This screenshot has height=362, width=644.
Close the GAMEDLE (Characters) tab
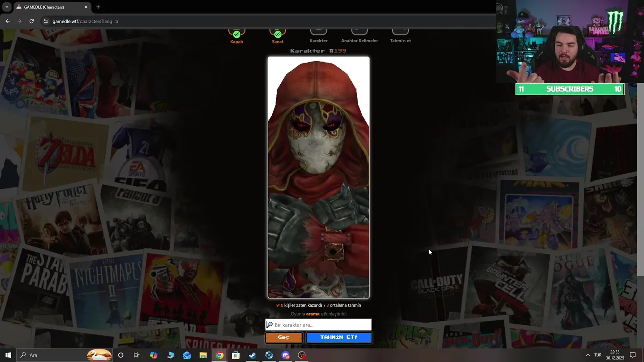(86, 7)
